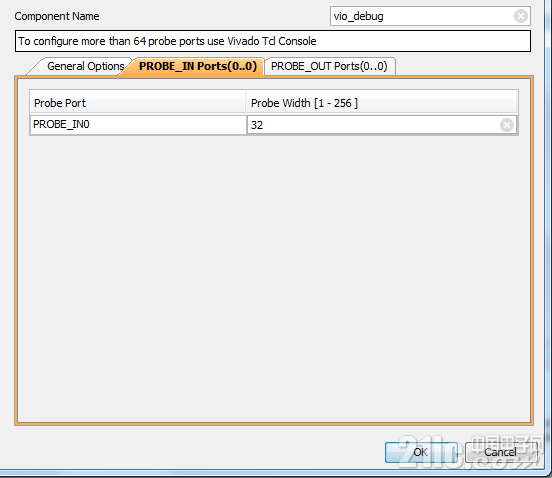This screenshot has width=552, height=478.
Task: Click the Component Name label
Action: 57,16
